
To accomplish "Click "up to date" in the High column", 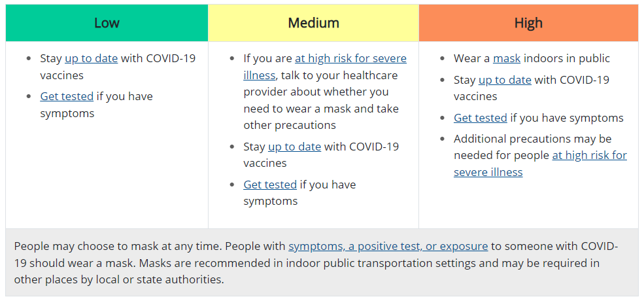I will pyautogui.click(x=505, y=80).
